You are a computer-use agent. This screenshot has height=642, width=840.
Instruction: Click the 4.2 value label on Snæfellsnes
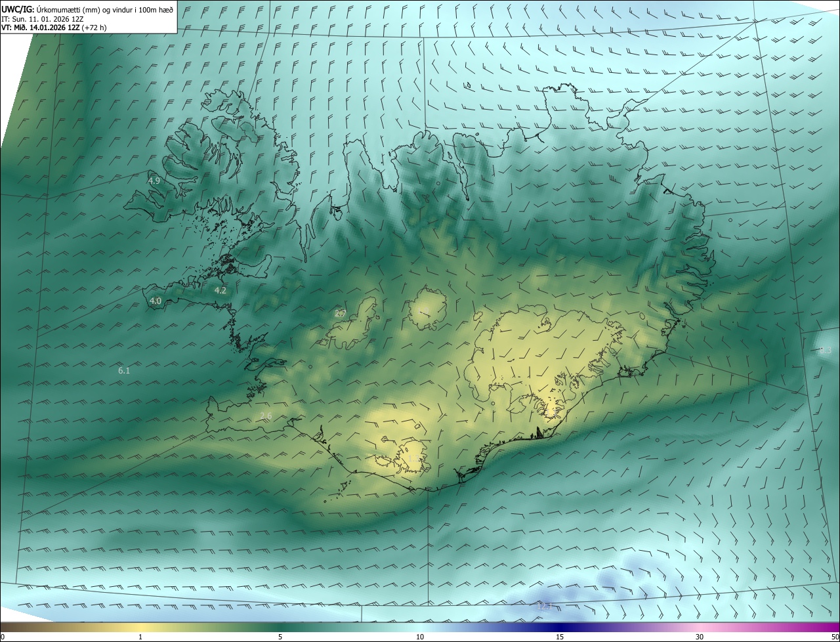tap(220, 290)
